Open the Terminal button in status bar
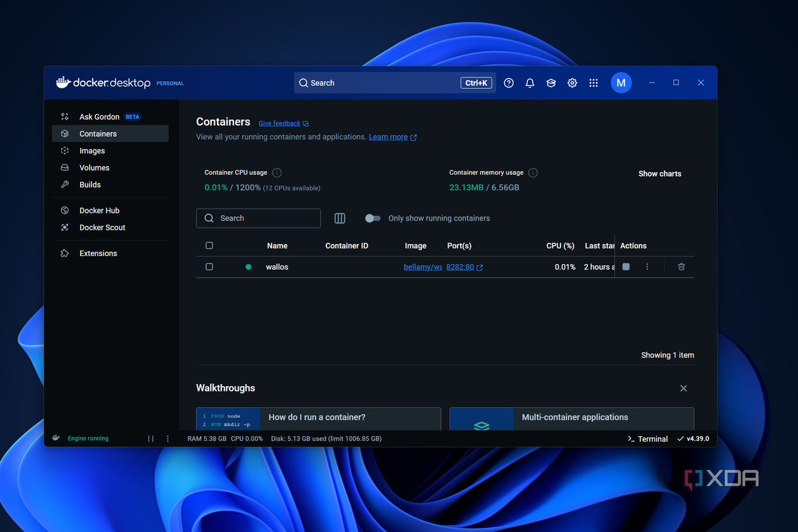The width and height of the screenshot is (798, 532). [x=648, y=439]
